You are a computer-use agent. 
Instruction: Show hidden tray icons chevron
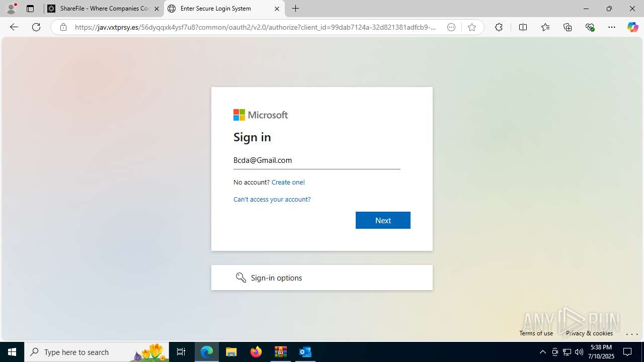(542, 352)
